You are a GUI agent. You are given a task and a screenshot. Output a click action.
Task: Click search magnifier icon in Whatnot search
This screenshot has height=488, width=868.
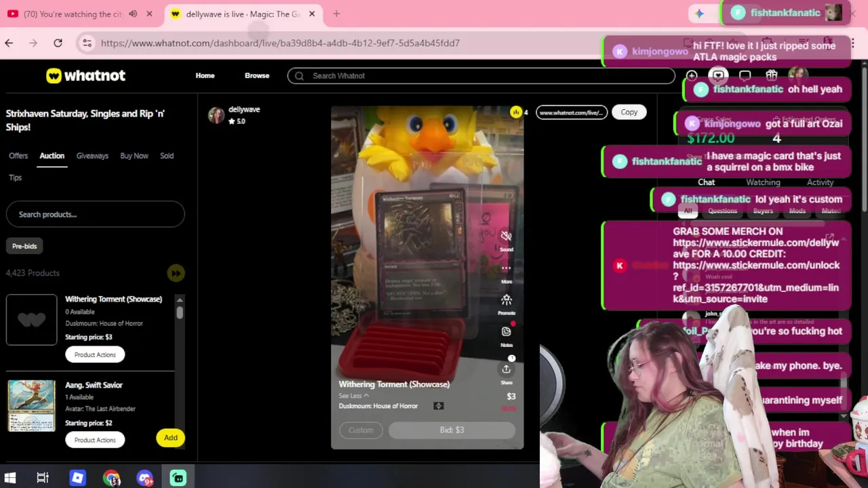[299, 76]
